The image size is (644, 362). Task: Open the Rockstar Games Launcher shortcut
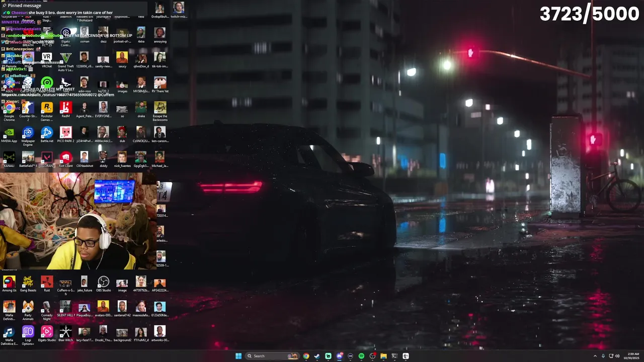(x=47, y=111)
